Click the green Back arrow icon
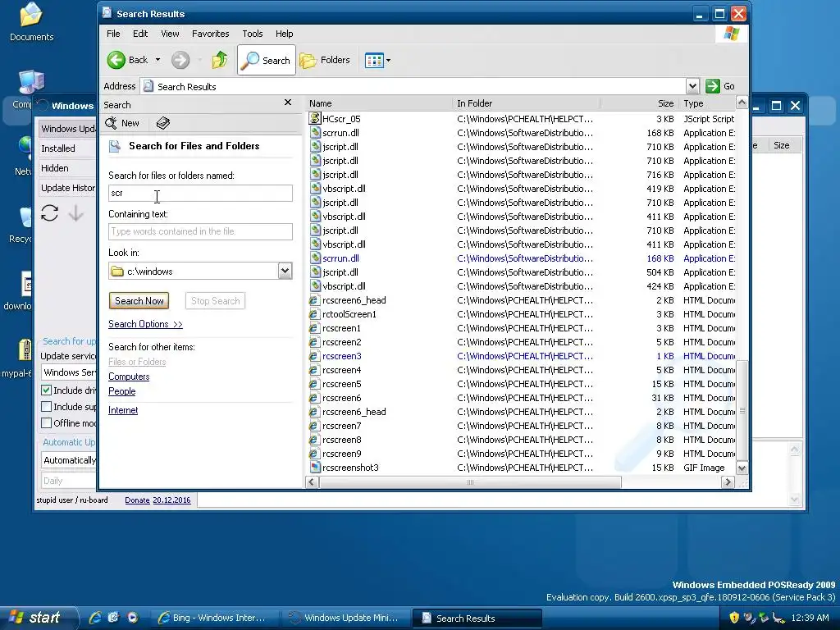The image size is (840, 630). pyautogui.click(x=116, y=60)
